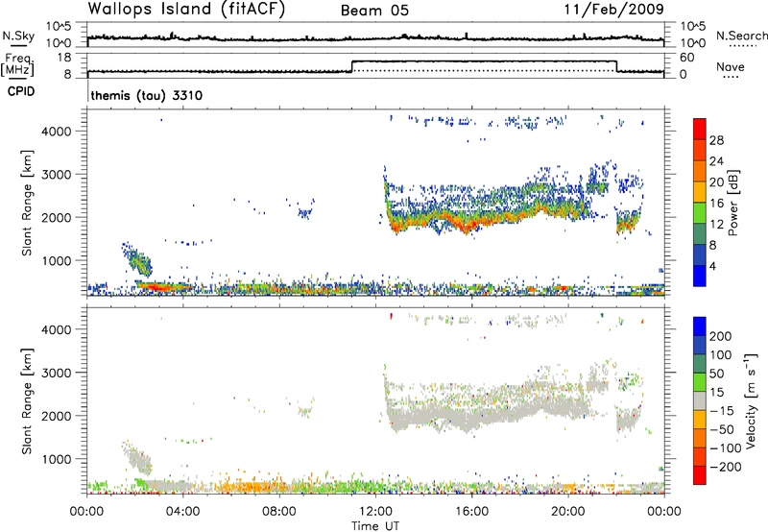Pick the blue bottom of power colorbar

coord(700,276)
